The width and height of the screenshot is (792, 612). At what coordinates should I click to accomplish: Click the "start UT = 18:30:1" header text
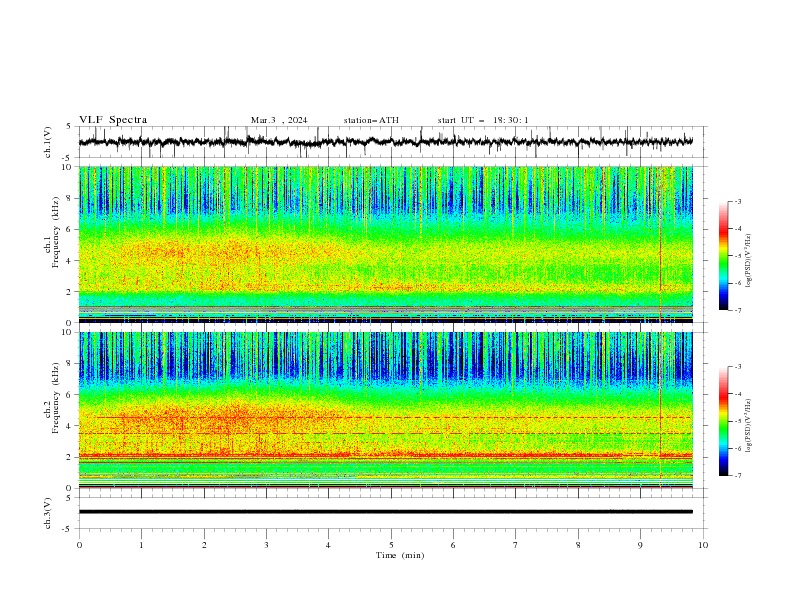click(483, 120)
